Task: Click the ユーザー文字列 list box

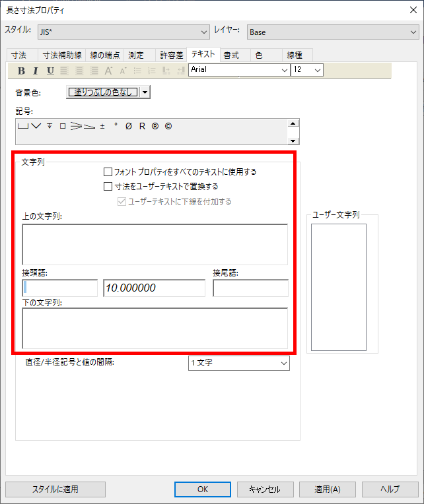Action: [x=338, y=288]
